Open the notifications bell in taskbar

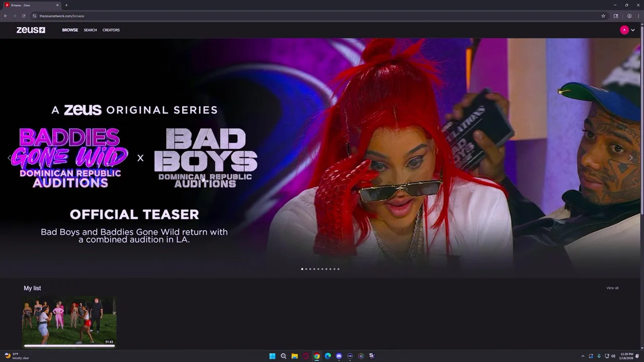[637, 356]
